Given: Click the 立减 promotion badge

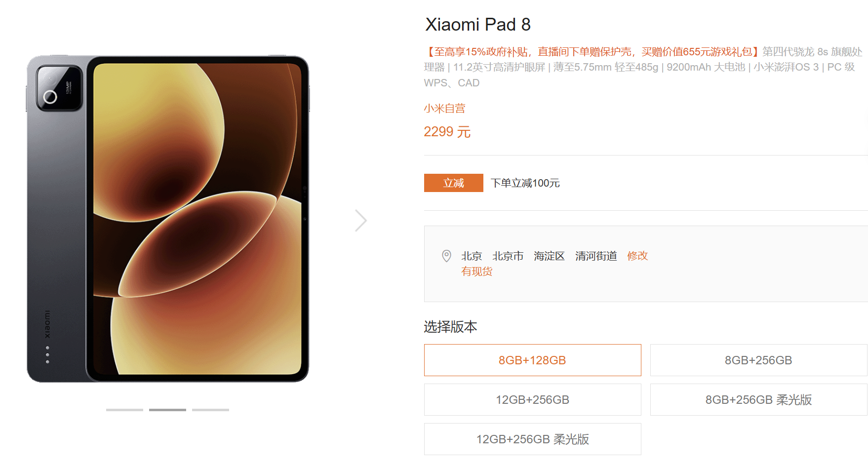Looking at the screenshot, I should 453,183.
